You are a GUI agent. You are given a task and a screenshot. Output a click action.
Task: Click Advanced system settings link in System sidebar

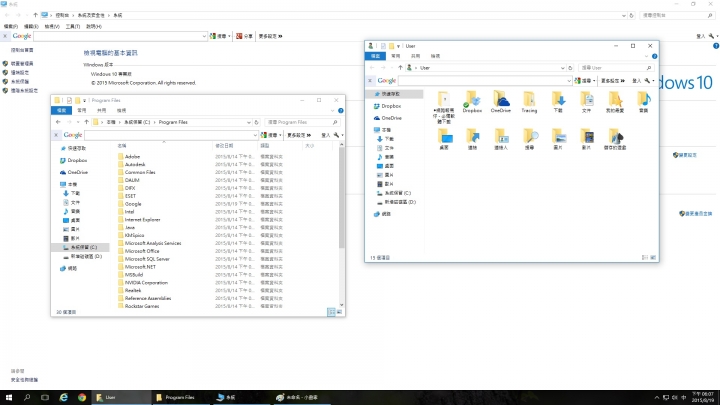[x=24, y=90]
